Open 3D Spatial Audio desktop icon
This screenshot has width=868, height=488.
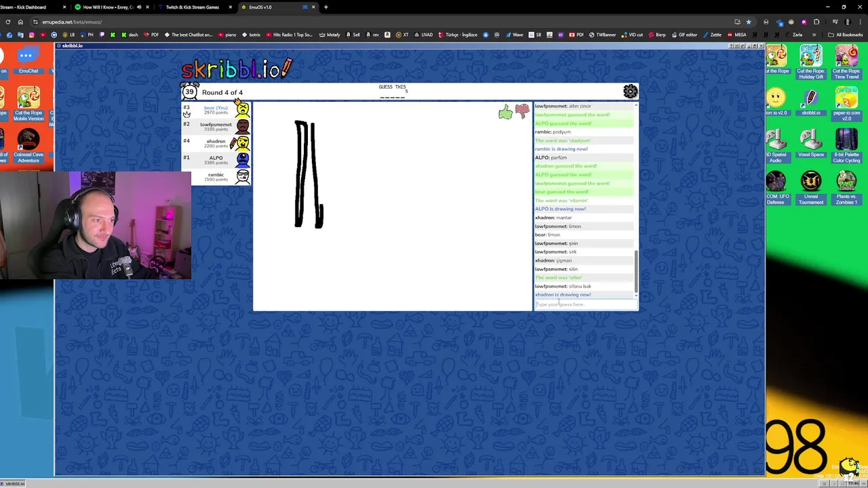[777, 146]
